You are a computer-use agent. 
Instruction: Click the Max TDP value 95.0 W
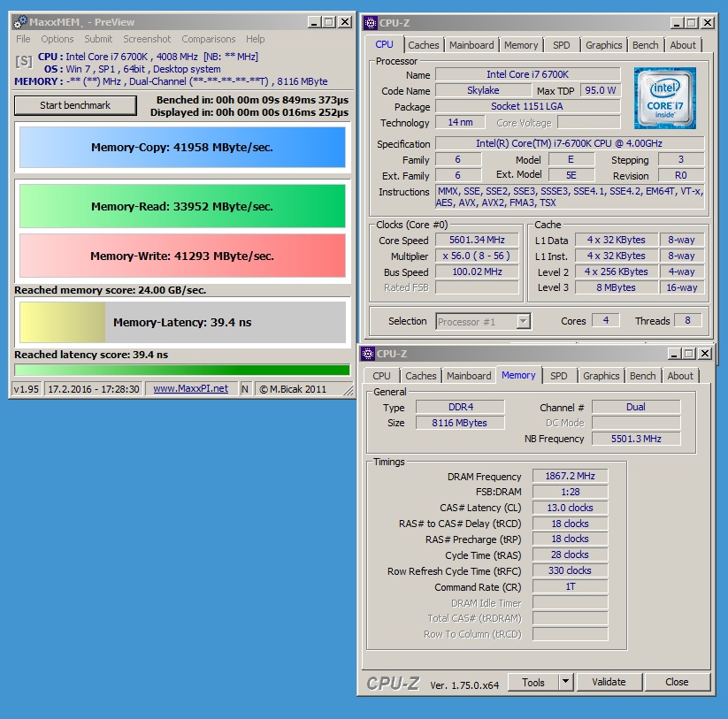[x=600, y=90]
